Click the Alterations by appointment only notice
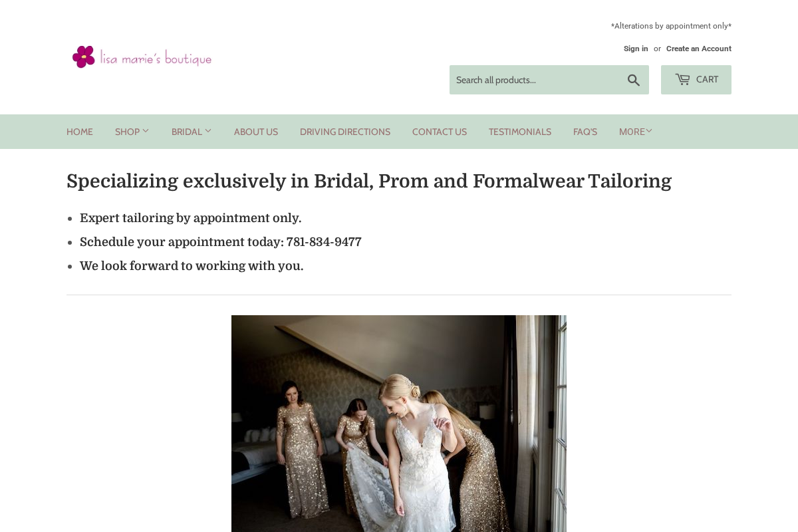Screen dimensions: 798x532 point(671,26)
